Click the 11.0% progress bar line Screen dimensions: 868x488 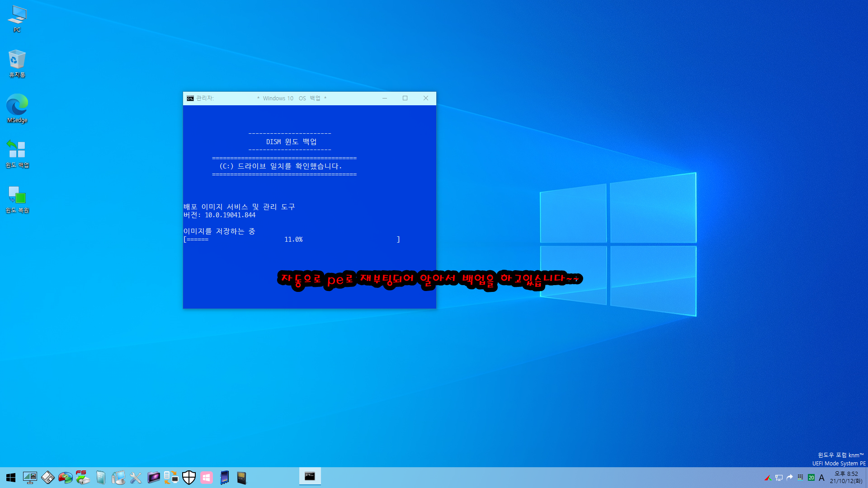point(292,239)
